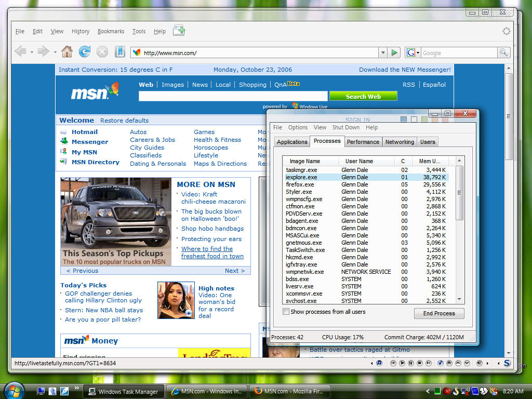Click scroll-up arrow of process list

(x=459, y=161)
